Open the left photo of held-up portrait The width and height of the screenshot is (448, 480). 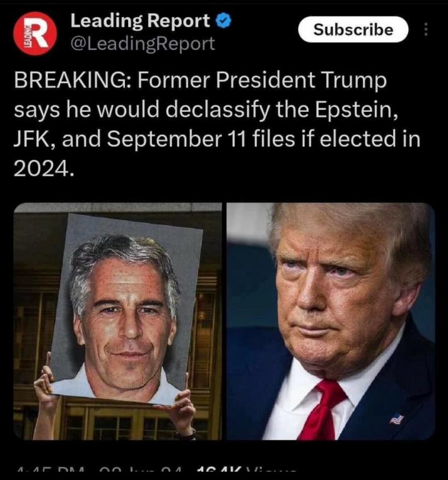pos(117,321)
